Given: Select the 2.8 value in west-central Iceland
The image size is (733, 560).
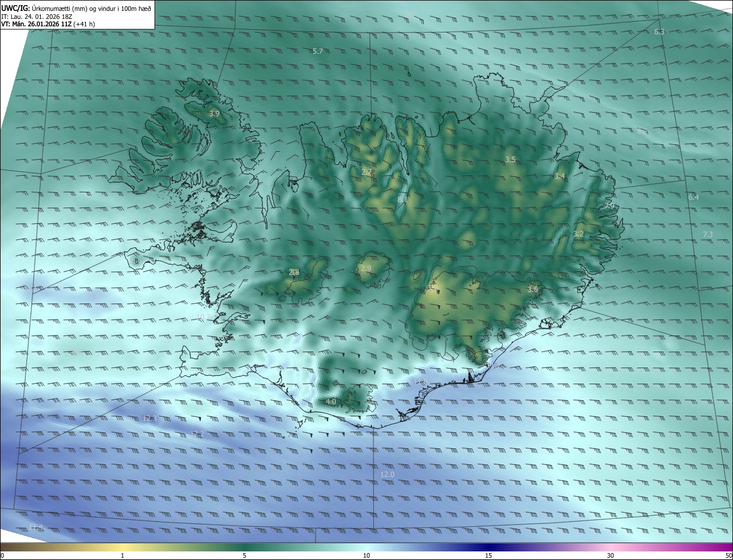Looking at the screenshot, I should (294, 273).
